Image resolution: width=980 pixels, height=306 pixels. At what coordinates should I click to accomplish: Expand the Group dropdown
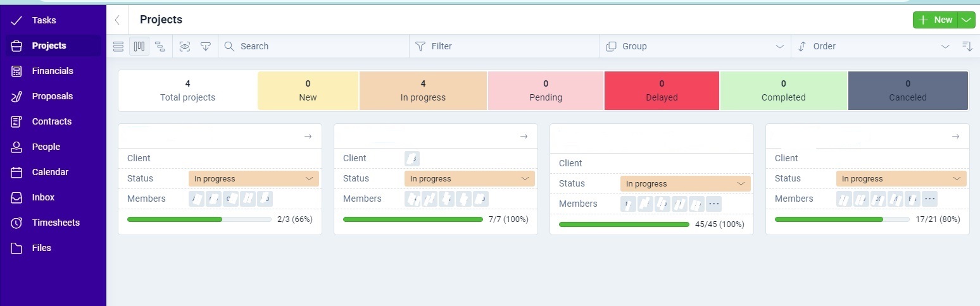tap(695, 46)
